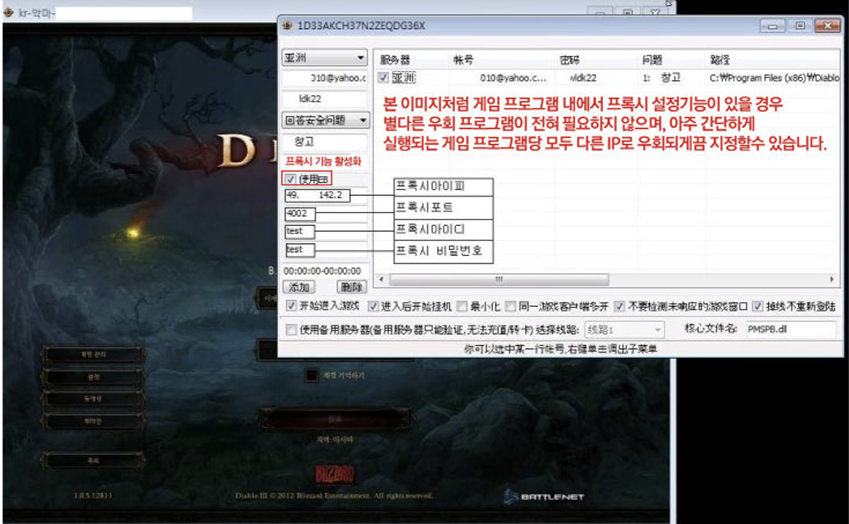Toggle the 계정 기억하기 checkbox in Diablo

[312, 375]
